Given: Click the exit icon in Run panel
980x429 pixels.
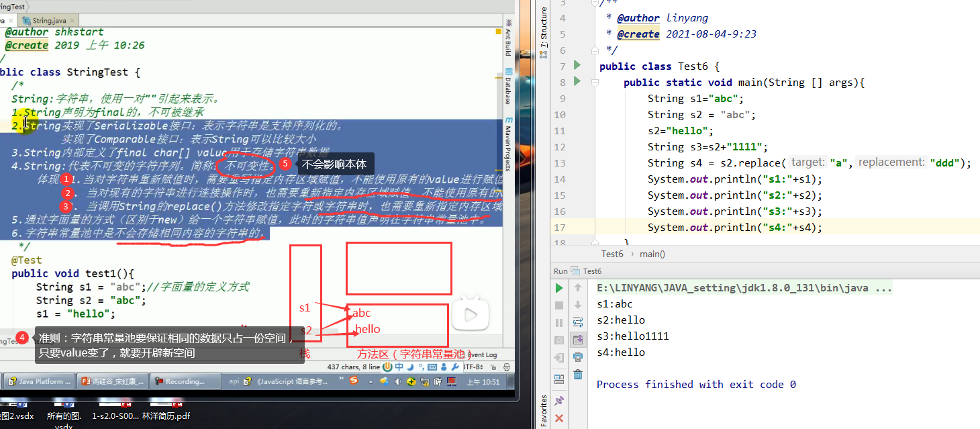Looking at the screenshot, I should tap(559, 358).
